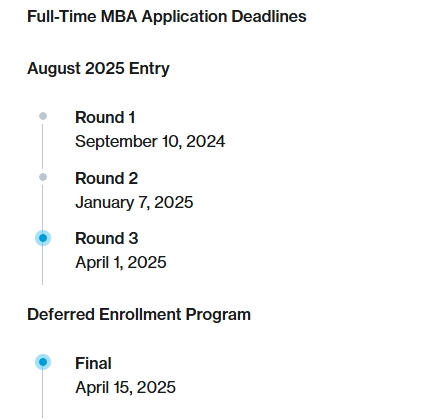Screen dimensions: 436x420
Task: Click the April 1, 2025 date
Action: [x=121, y=263]
